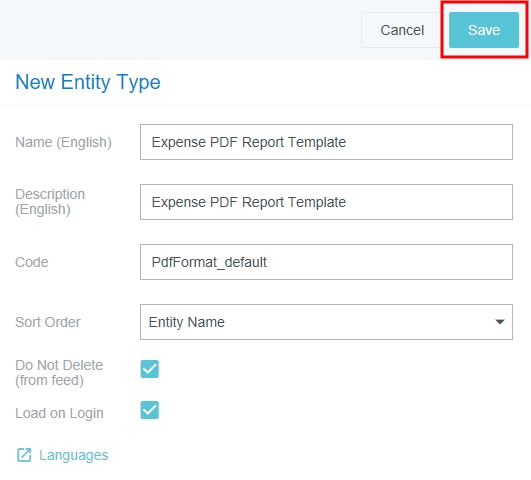Click the Name (English) label
The width and height of the screenshot is (531, 480).
click(63, 142)
